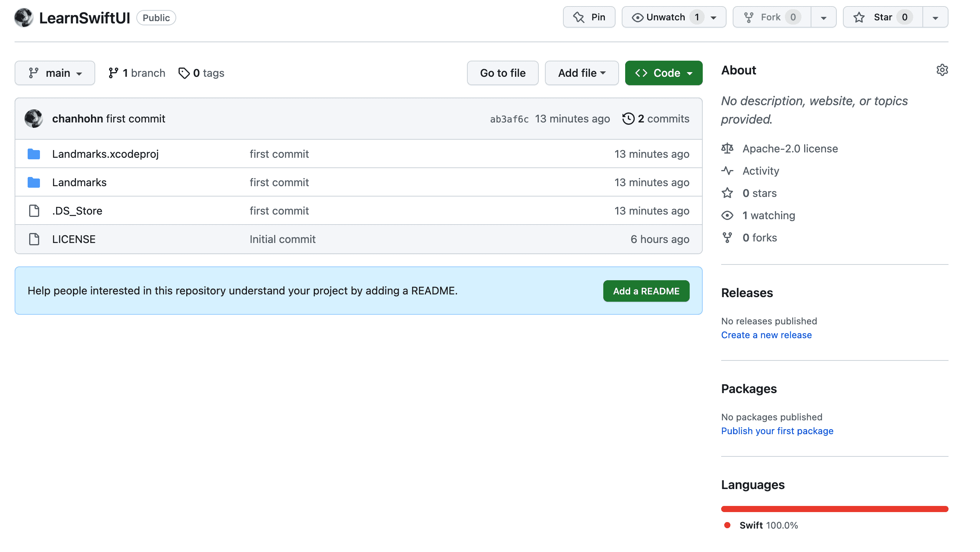Open commit hash ab3af6c
Screen dimensions: 980x552
pos(509,119)
